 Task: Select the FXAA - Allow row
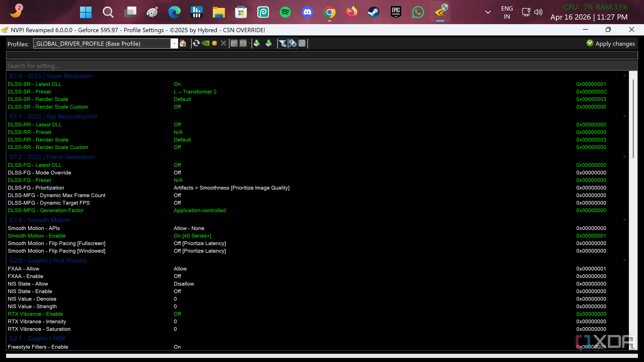tap(317, 269)
